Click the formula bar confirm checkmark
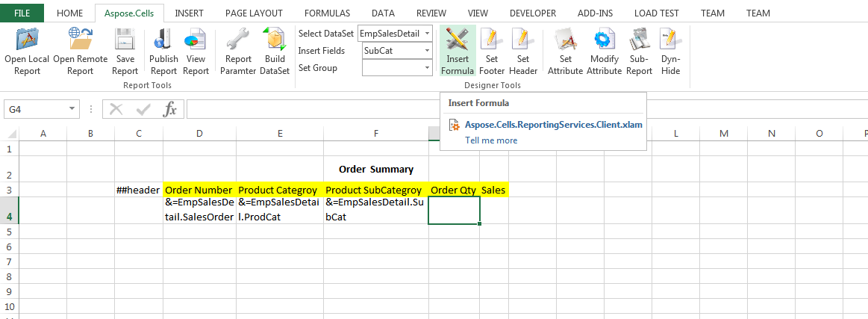The width and height of the screenshot is (868, 319). [143, 109]
